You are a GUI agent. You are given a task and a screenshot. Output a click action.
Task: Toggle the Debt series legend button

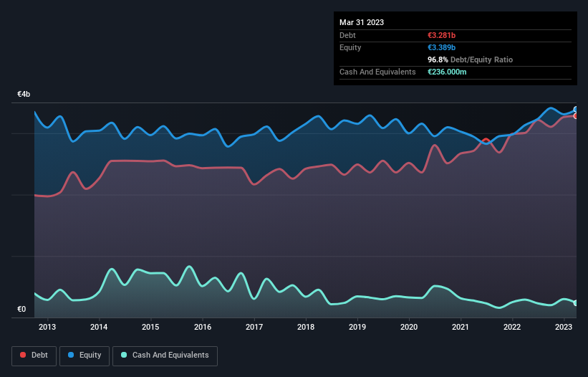[34, 355]
